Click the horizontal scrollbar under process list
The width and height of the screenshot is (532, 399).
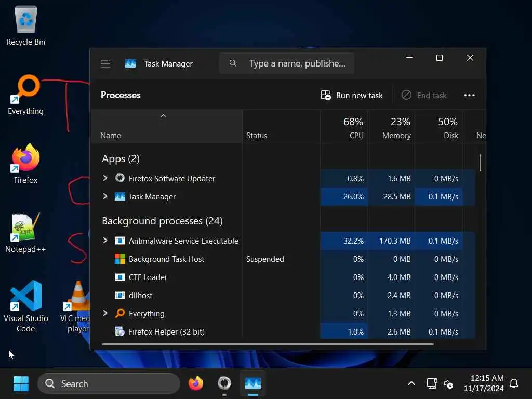point(268,344)
